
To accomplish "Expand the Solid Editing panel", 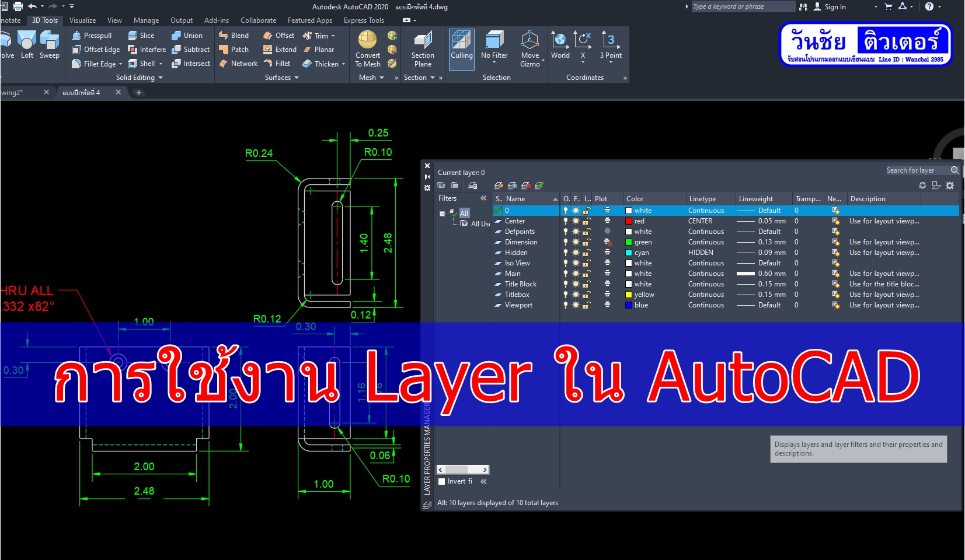I will coord(139,78).
